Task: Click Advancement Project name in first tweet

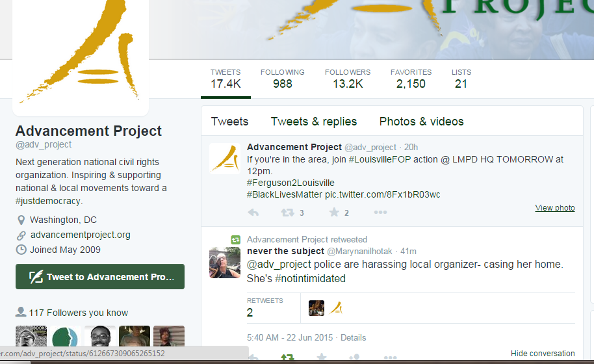Action: pyautogui.click(x=294, y=147)
